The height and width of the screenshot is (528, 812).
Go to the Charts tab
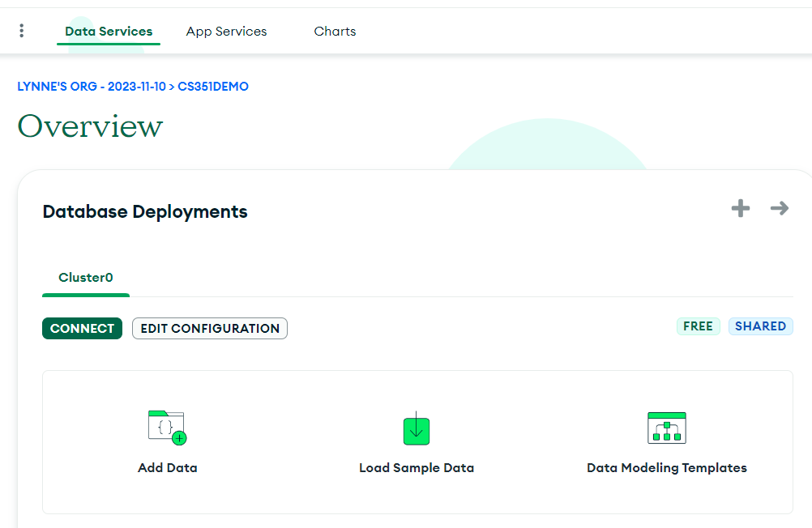tap(335, 32)
